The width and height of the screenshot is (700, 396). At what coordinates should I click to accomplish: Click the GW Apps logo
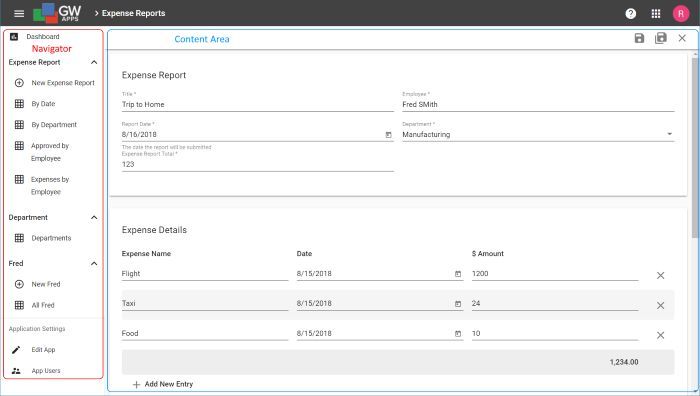[x=57, y=13]
